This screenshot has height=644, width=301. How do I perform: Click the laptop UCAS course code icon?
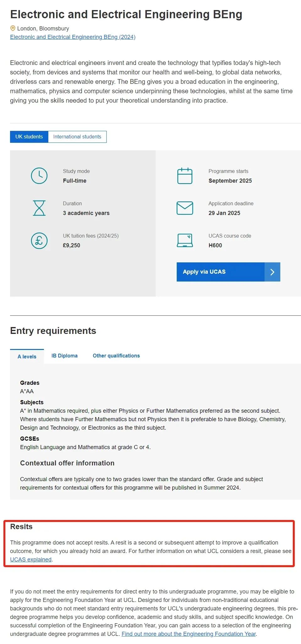point(185,240)
